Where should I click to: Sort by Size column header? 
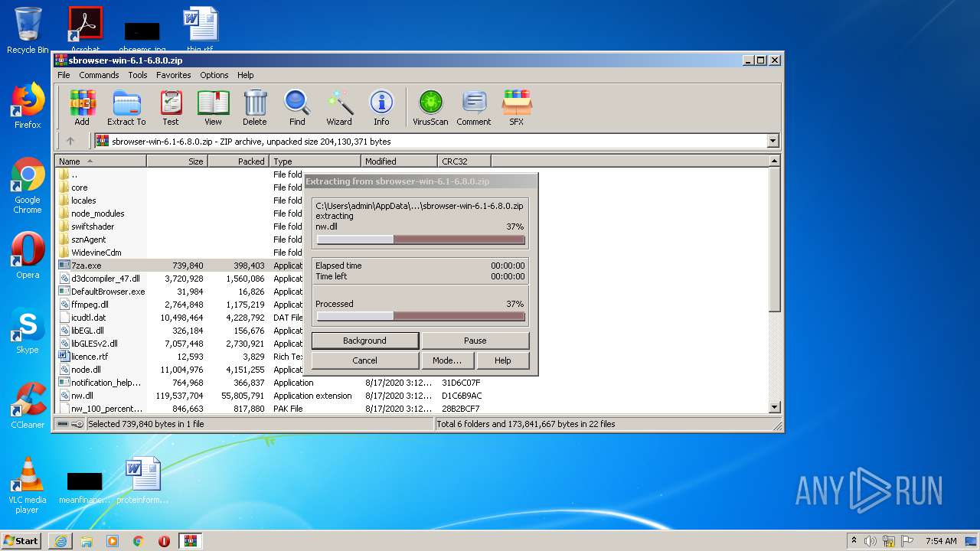177,161
